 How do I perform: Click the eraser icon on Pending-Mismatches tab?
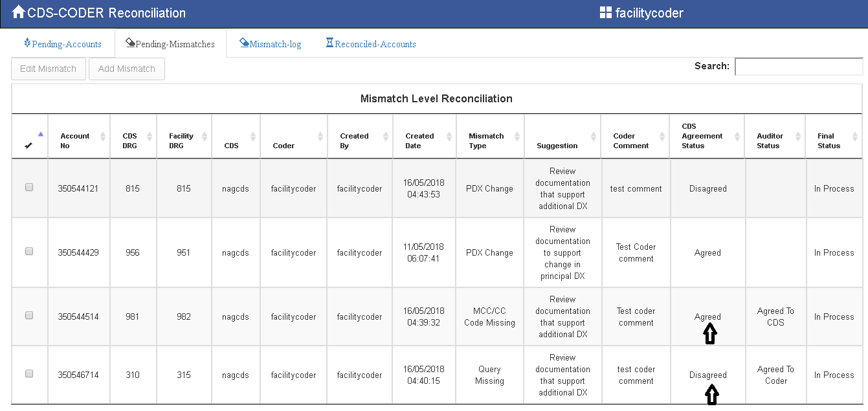(x=130, y=43)
